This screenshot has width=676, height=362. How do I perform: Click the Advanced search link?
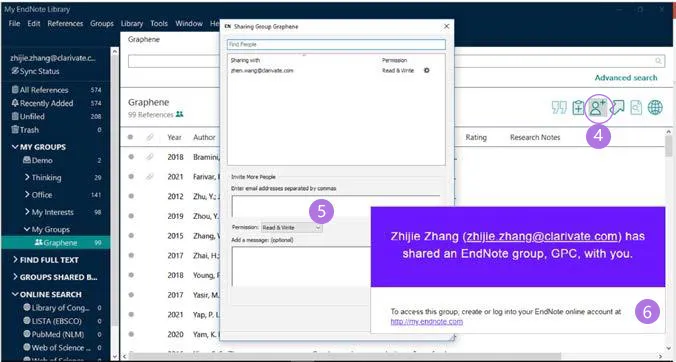pos(626,78)
